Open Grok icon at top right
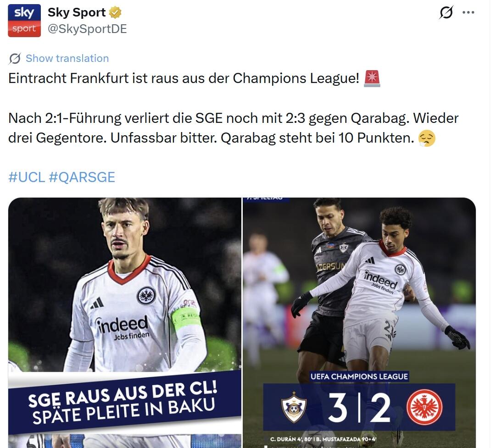The height and width of the screenshot is (448, 496). click(x=446, y=12)
